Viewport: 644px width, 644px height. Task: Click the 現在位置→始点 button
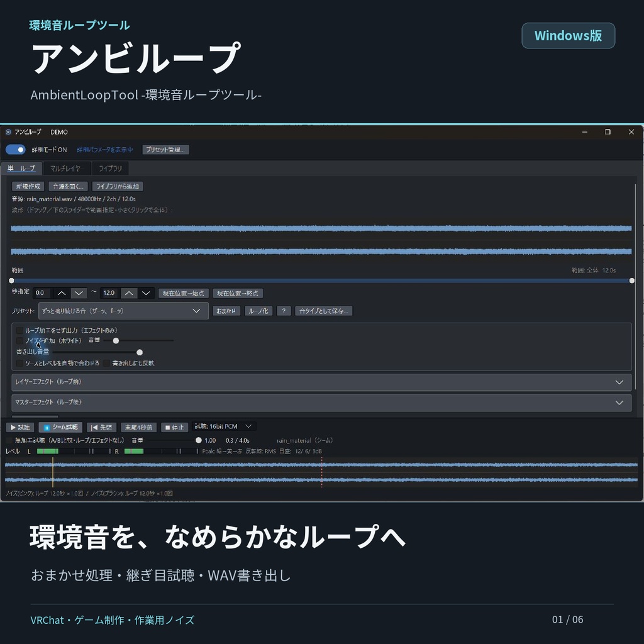pos(184,293)
